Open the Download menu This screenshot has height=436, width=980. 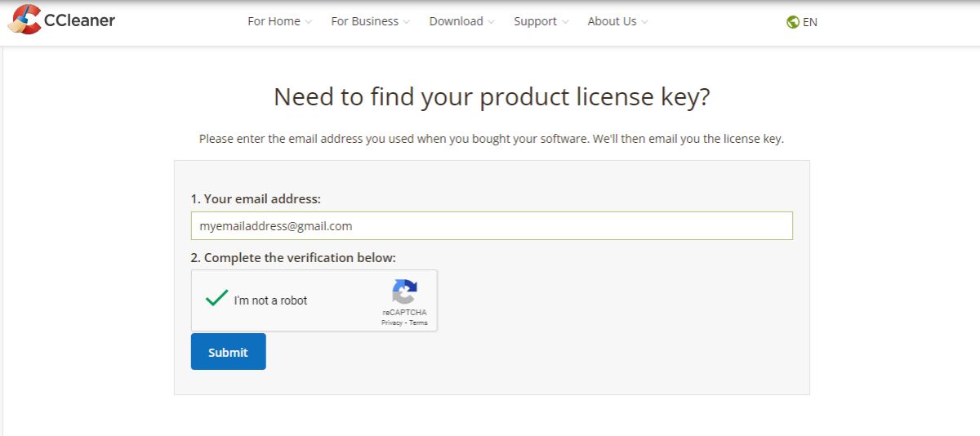point(462,21)
